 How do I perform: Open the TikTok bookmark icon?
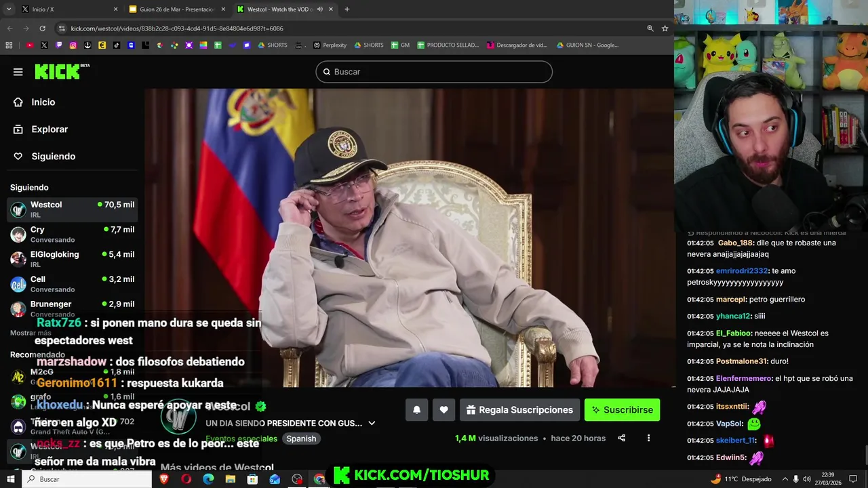tap(117, 45)
